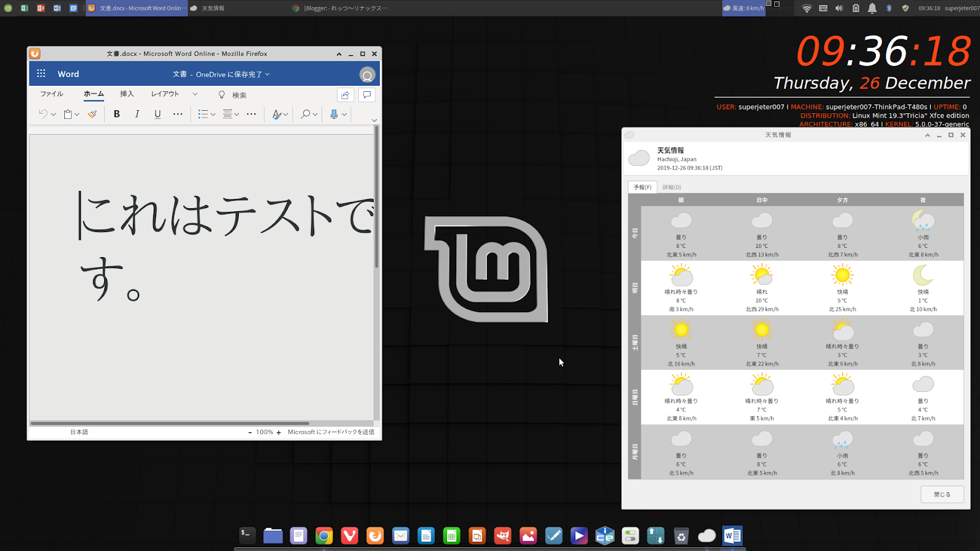Open the terminal icon in the dock

click(x=247, y=536)
